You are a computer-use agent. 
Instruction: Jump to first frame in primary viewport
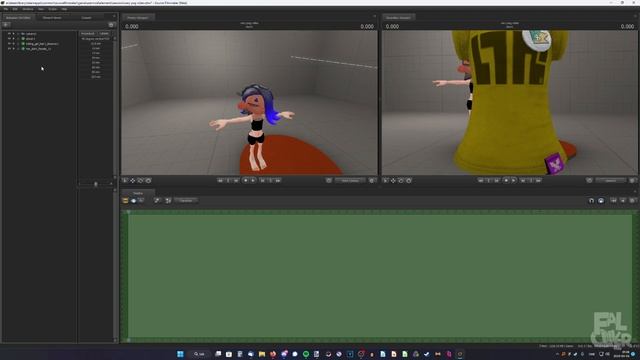220,180
